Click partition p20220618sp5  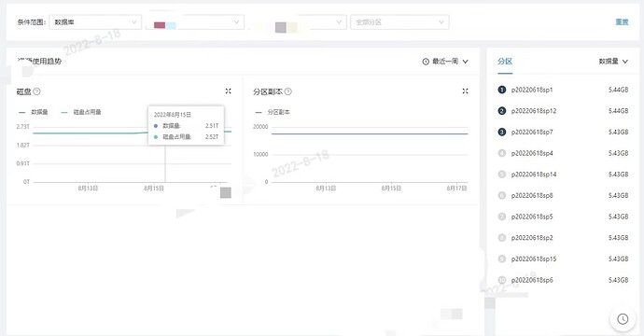pos(532,217)
